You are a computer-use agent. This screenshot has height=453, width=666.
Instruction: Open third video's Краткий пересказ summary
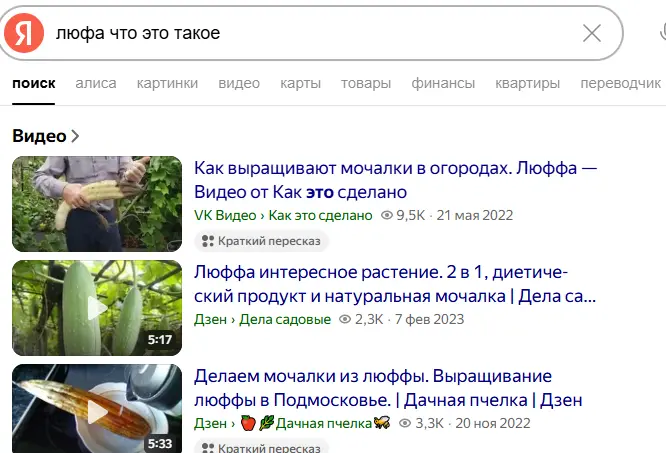pos(261,447)
